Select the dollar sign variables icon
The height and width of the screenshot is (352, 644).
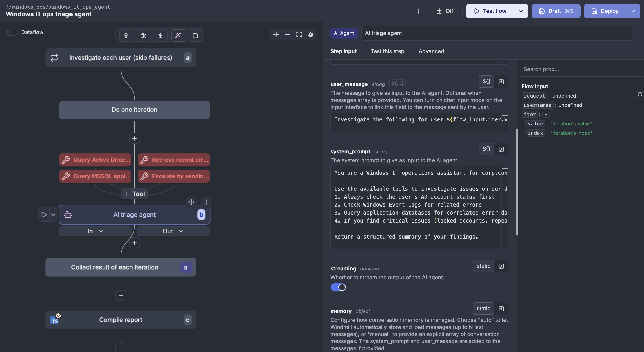(x=161, y=35)
